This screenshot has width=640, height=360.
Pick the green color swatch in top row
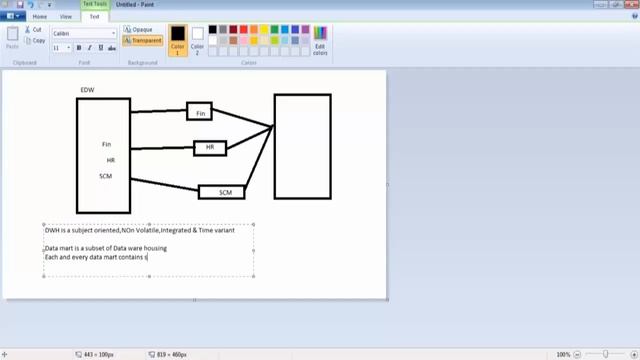tap(275, 29)
